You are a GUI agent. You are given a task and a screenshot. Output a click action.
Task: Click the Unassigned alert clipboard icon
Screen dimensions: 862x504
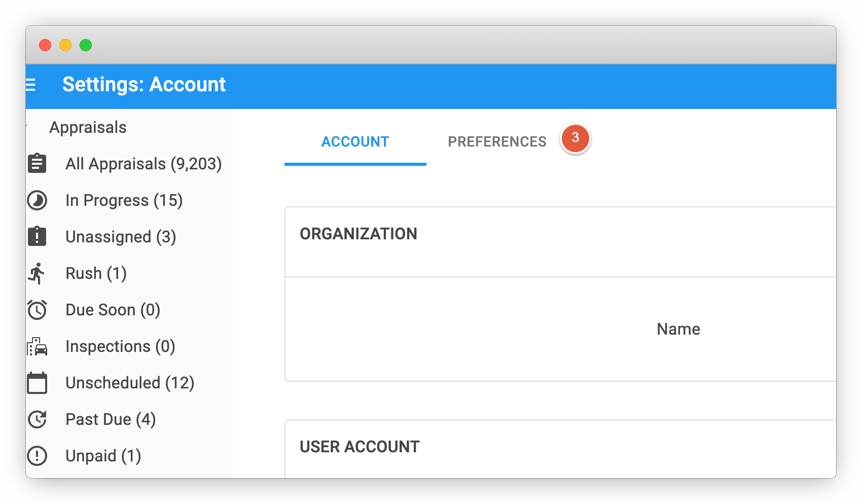click(x=37, y=236)
